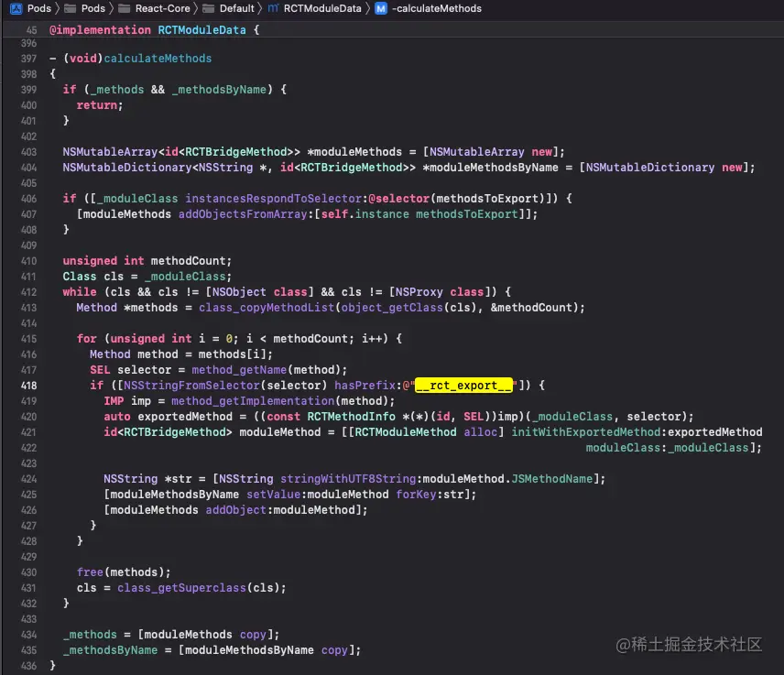This screenshot has width=784, height=675.
Task: Click the method_getName function call
Action: pyautogui.click(x=239, y=370)
